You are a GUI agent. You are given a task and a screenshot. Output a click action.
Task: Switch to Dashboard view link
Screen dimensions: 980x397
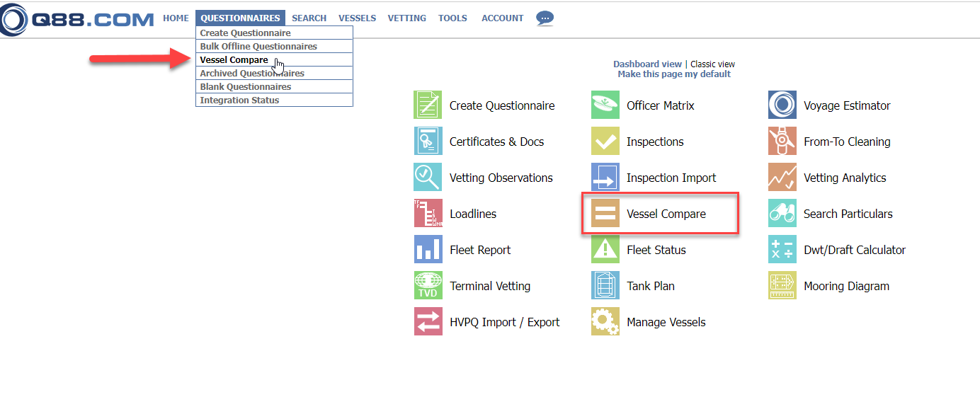click(x=647, y=64)
